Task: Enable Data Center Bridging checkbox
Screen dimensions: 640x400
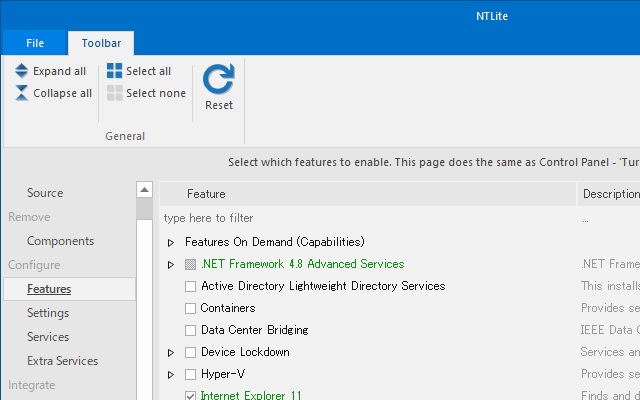Action: click(190, 331)
